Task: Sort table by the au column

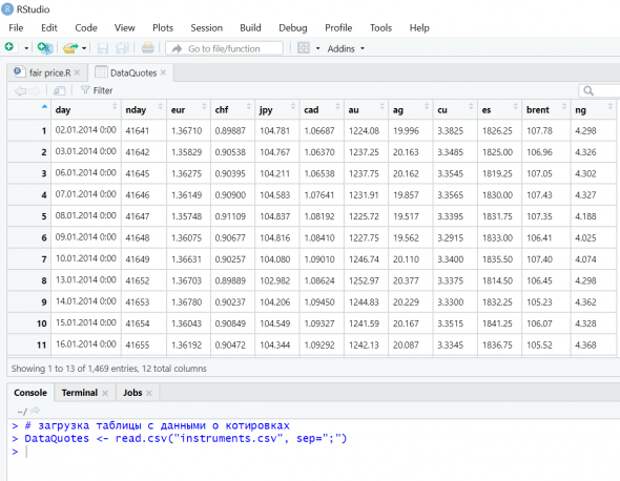Action: pos(366,110)
